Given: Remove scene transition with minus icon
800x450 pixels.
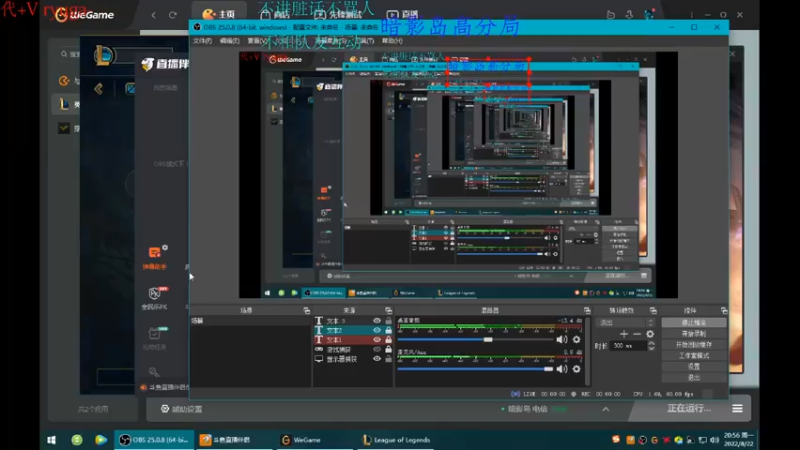Looking at the screenshot, I should click(x=637, y=334).
